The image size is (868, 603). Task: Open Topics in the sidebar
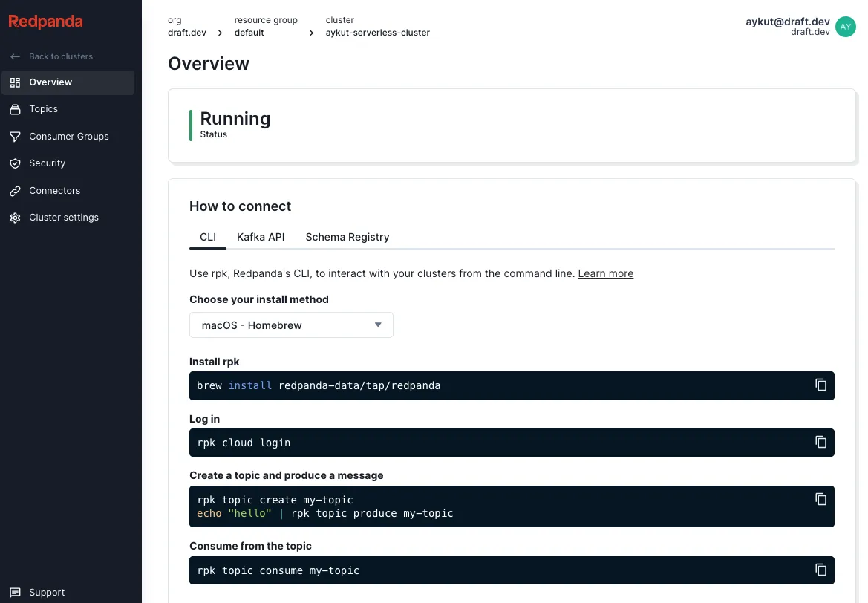click(x=68, y=109)
